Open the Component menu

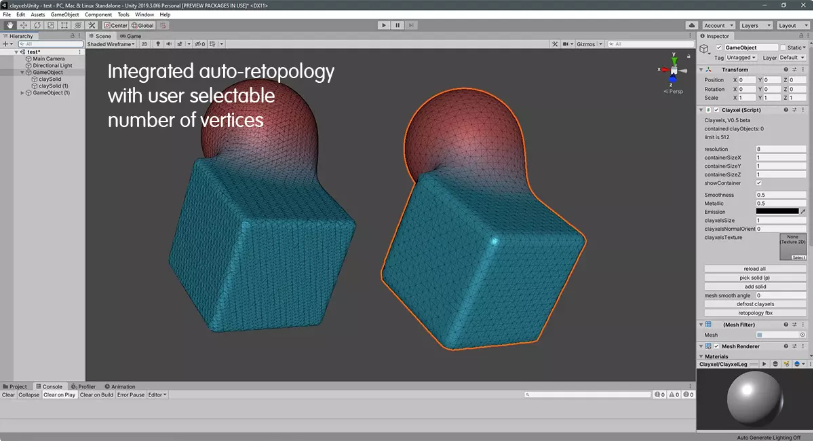(98, 15)
